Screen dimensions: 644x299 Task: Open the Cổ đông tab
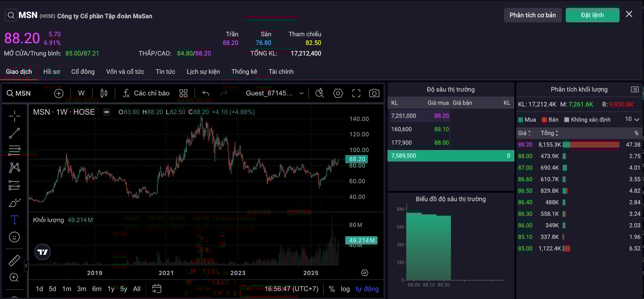[x=83, y=72]
